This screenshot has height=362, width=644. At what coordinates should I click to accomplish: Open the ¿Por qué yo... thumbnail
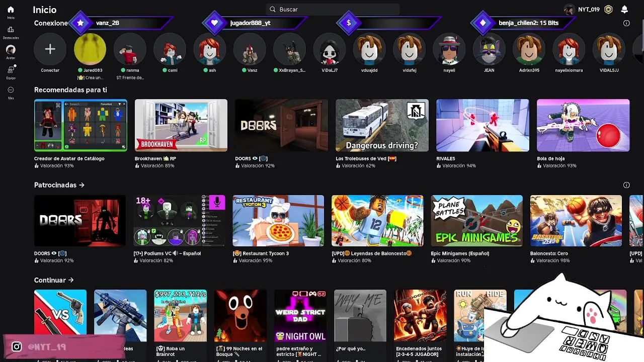[360, 316]
